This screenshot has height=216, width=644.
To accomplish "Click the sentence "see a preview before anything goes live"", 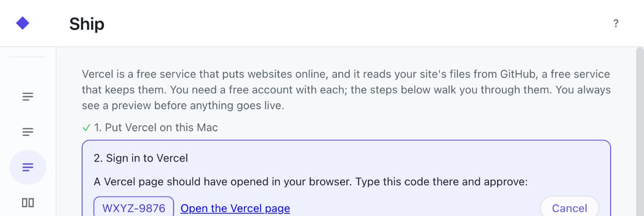I will point(182,106).
